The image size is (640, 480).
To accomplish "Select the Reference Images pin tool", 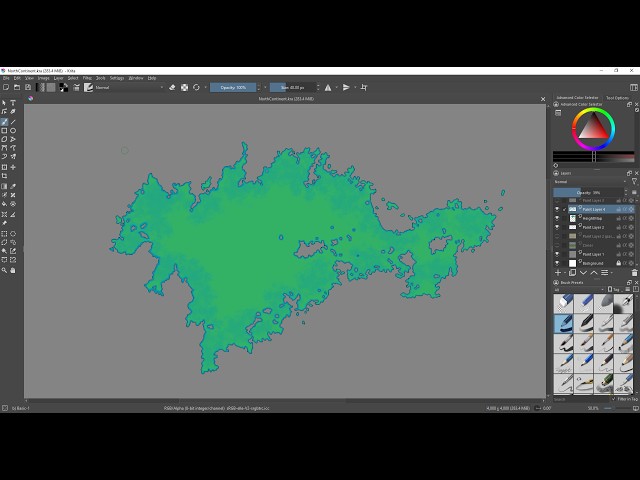I will pos(4,223).
